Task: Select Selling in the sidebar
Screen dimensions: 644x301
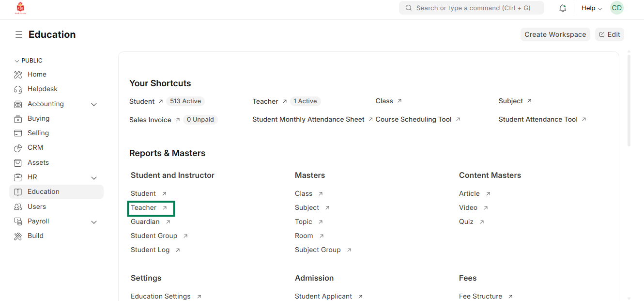Action: pos(38,133)
